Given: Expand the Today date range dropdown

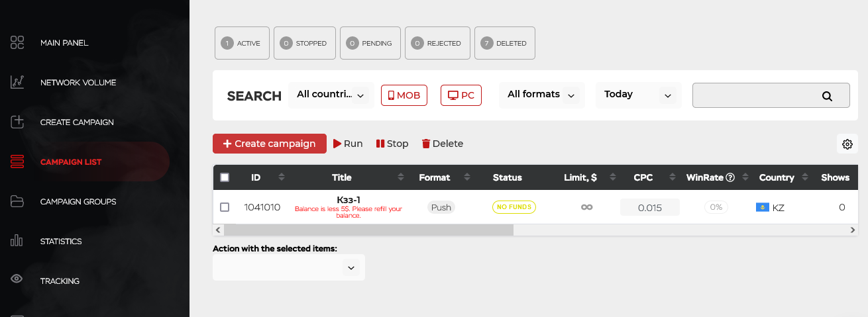Looking at the screenshot, I should pyautogui.click(x=638, y=95).
